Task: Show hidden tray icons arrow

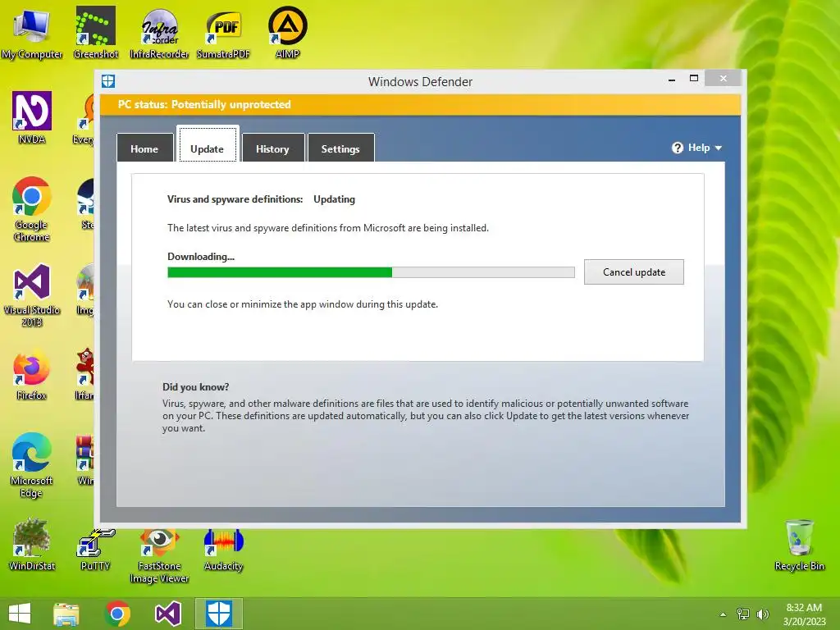Action: 723,614
